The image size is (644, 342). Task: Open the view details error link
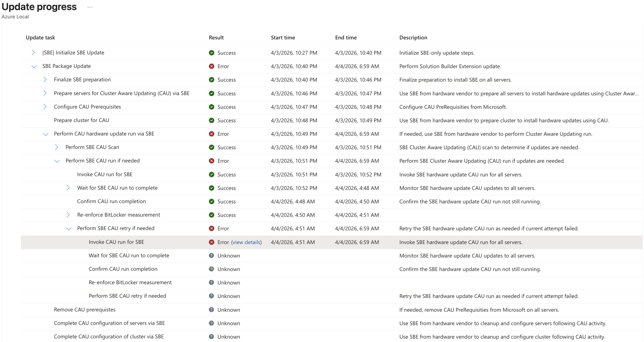[246, 242]
